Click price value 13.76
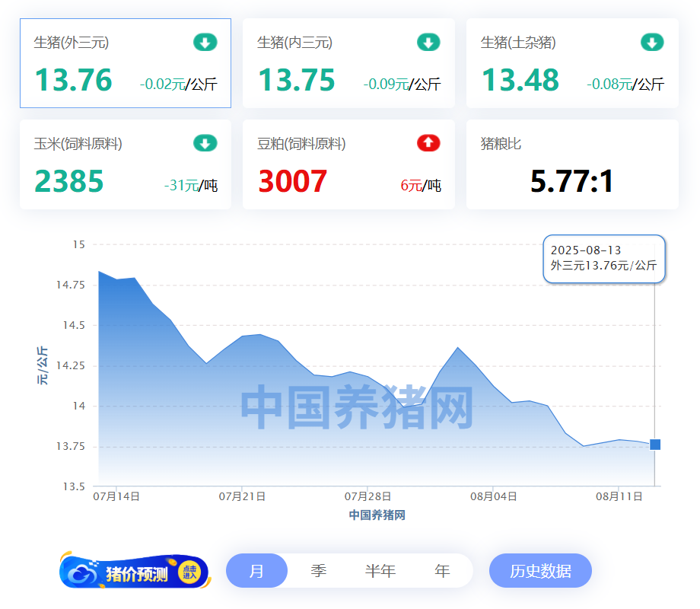 (x=73, y=80)
